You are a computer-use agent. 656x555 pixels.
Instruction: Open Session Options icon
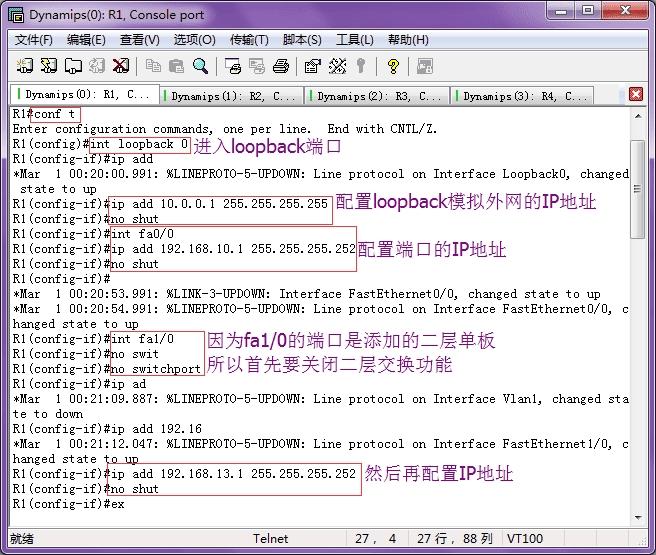pos(313,66)
